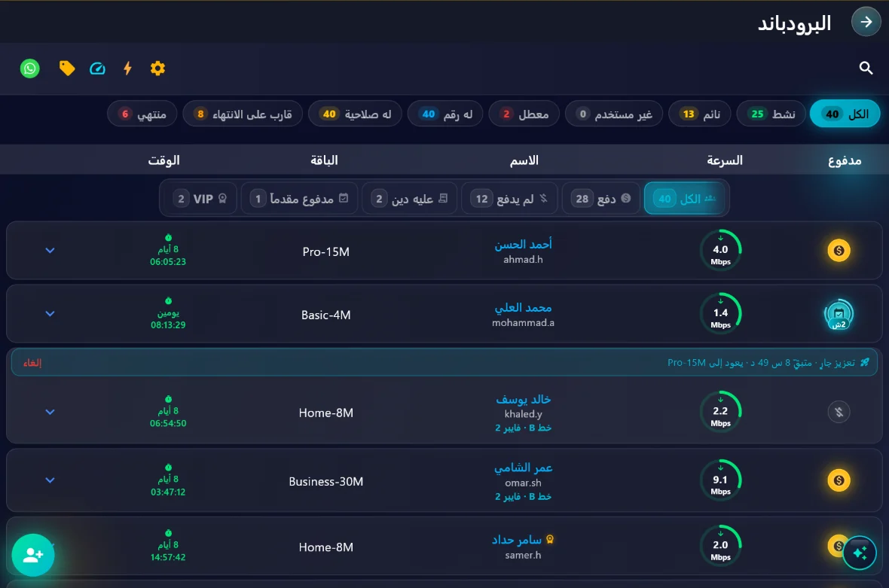
Task: Open the sparkle AI assistant button
Action: 860,553
